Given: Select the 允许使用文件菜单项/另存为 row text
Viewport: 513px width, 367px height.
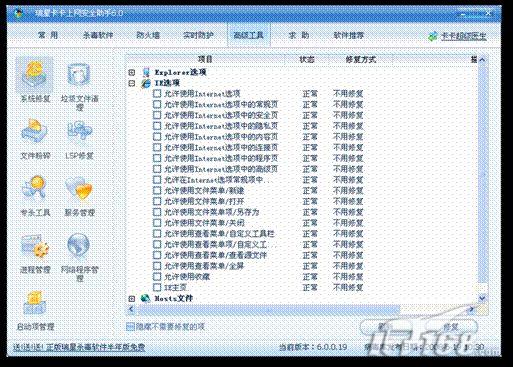Looking at the screenshot, I should [212, 212].
